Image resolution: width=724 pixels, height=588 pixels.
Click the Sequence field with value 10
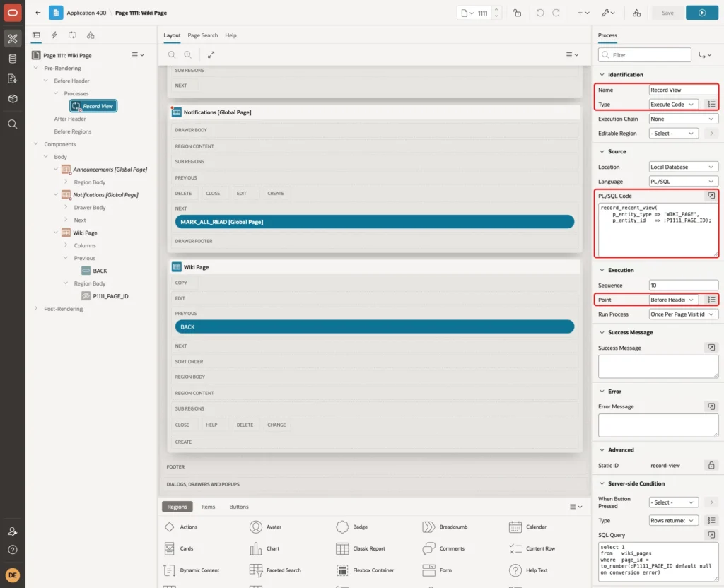click(684, 286)
